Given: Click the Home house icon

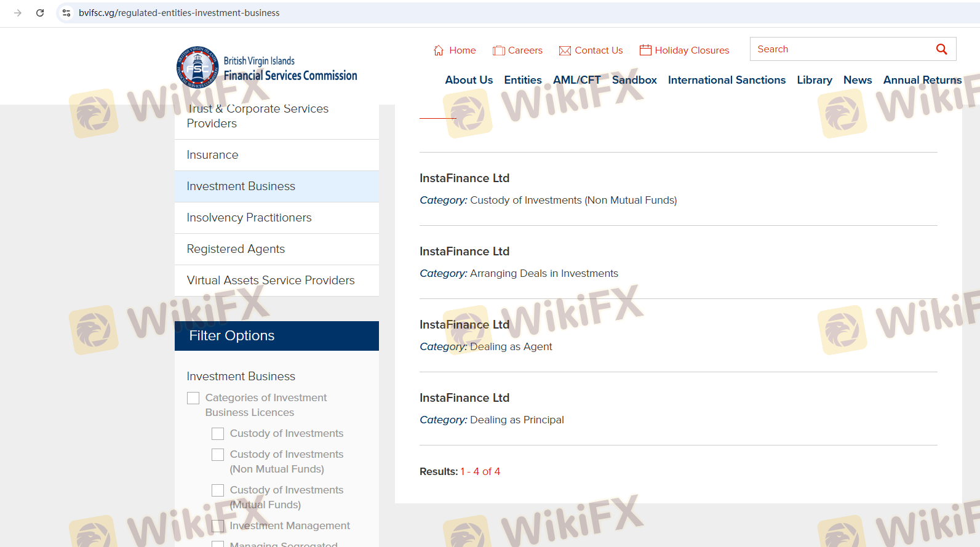Looking at the screenshot, I should point(439,50).
